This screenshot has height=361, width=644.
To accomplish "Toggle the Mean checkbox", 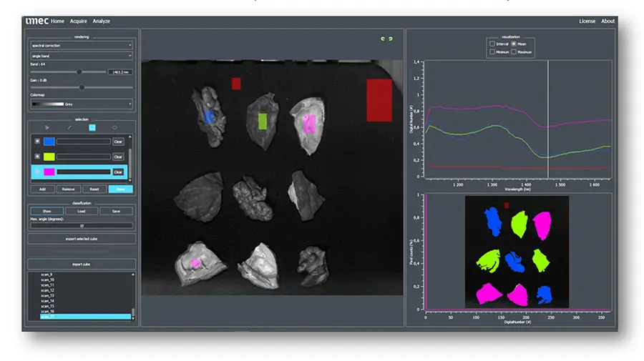I will click(514, 44).
